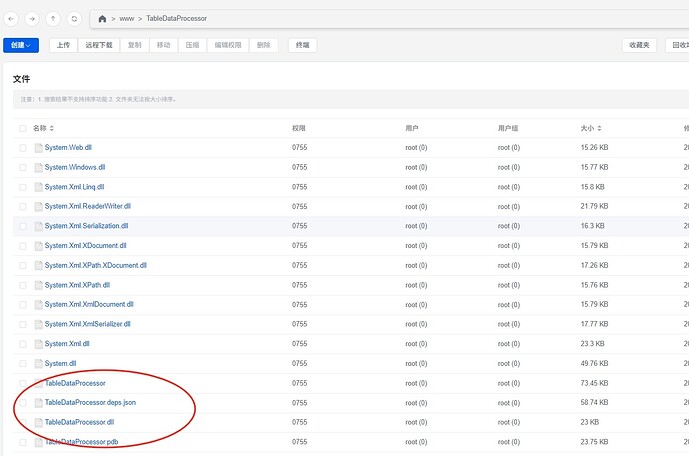
Task: Click the 58.74 KB size cell
Action: 595,402
